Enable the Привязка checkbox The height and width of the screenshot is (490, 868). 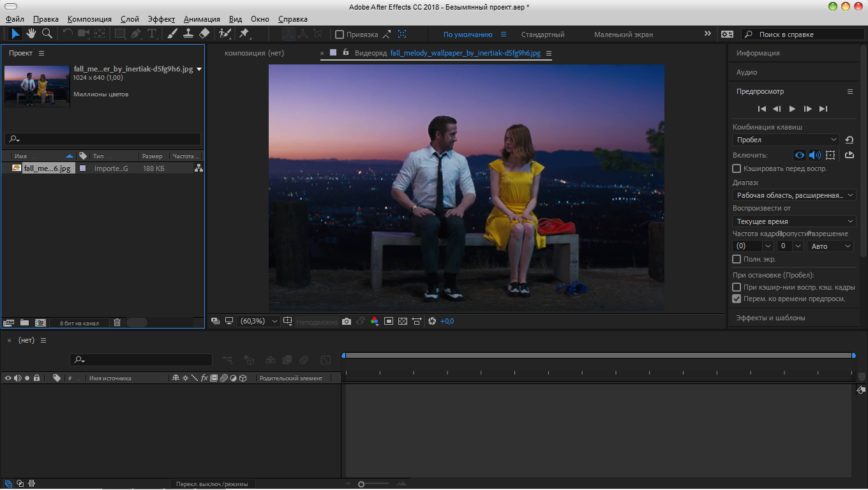coord(340,34)
